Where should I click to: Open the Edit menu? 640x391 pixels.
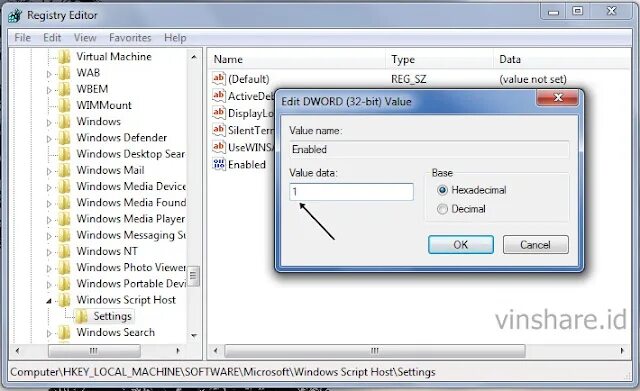point(52,38)
